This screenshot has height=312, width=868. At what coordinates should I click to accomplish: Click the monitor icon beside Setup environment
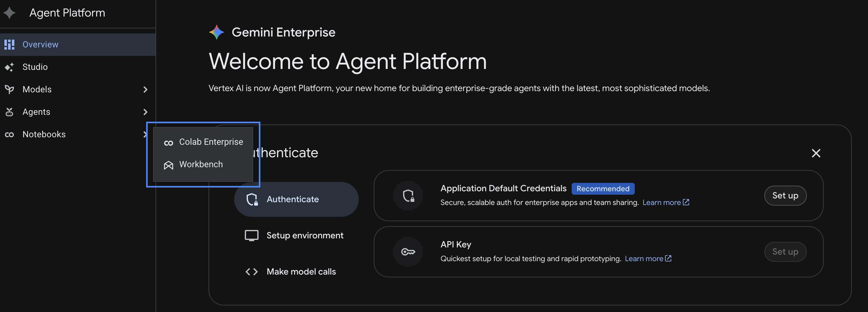pos(251,235)
